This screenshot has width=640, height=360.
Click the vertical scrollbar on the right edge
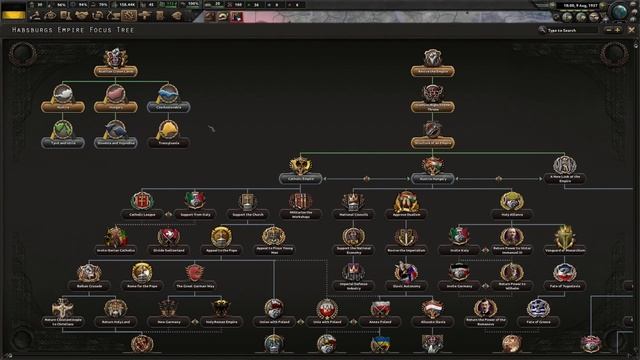pos(637,196)
